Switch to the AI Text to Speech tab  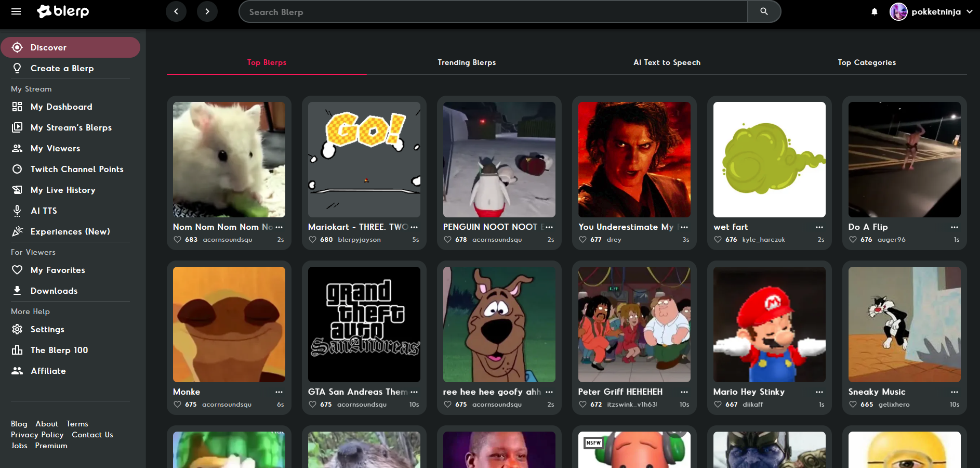[x=667, y=62]
